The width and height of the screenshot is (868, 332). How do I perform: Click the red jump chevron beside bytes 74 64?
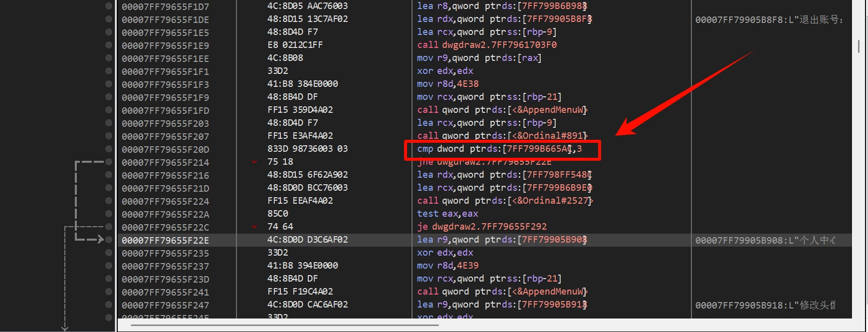point(254,227)
